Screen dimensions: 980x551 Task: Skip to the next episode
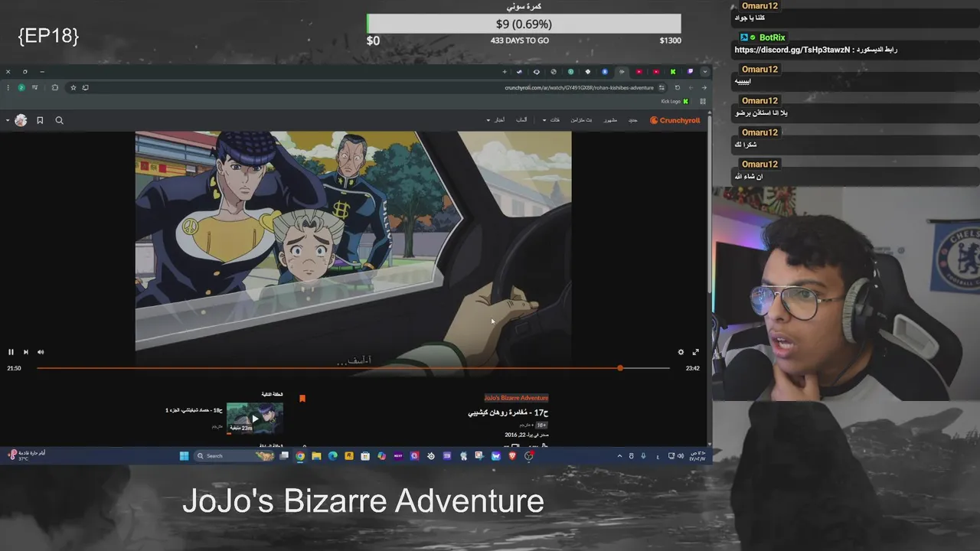click(x=25, y=352)
